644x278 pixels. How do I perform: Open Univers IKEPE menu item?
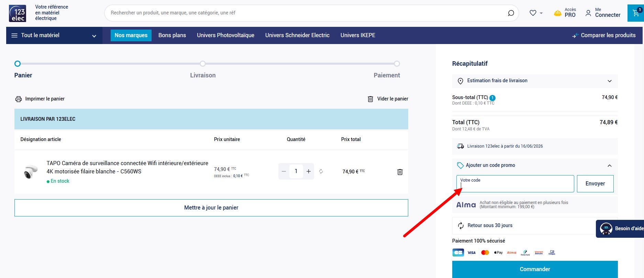(358, 35)
